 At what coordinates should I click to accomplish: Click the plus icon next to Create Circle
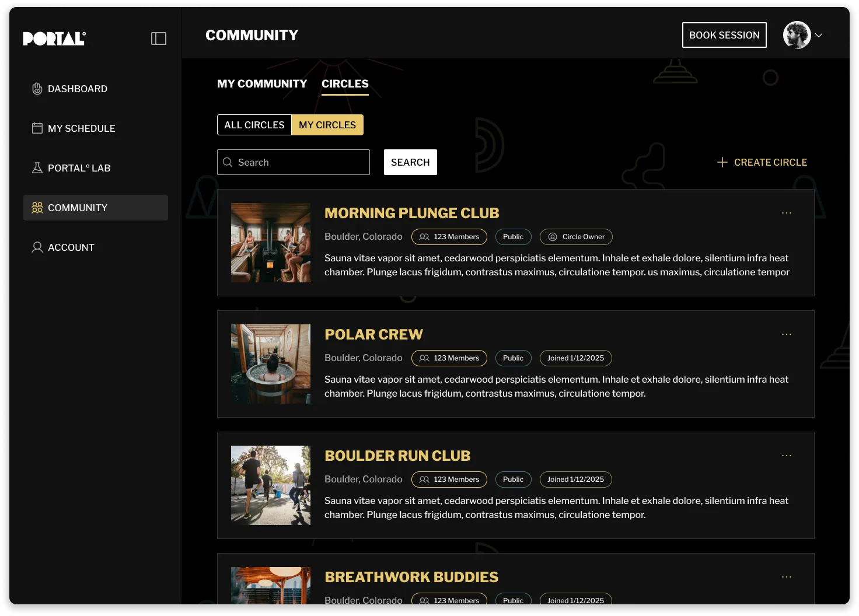pyautogui.click(x=722, y=162)
